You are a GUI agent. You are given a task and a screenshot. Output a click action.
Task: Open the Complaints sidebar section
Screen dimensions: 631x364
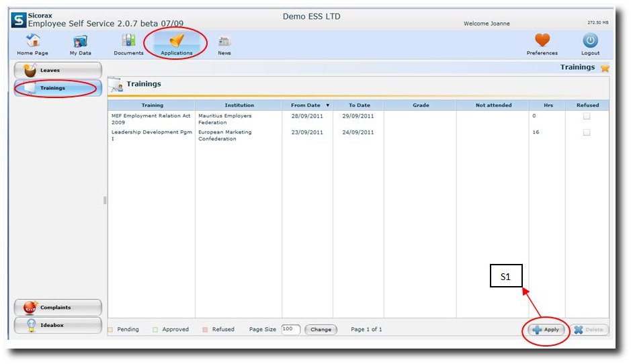tap(58, 308)
